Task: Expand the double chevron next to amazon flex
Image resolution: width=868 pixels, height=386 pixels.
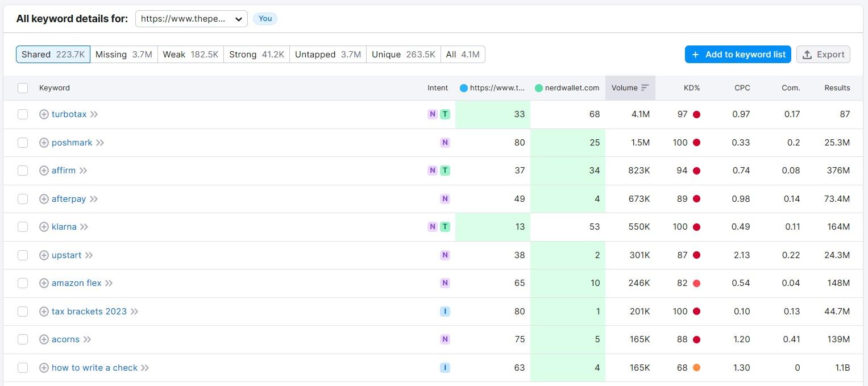Action: pyautogui.click(x=109, y=283)
